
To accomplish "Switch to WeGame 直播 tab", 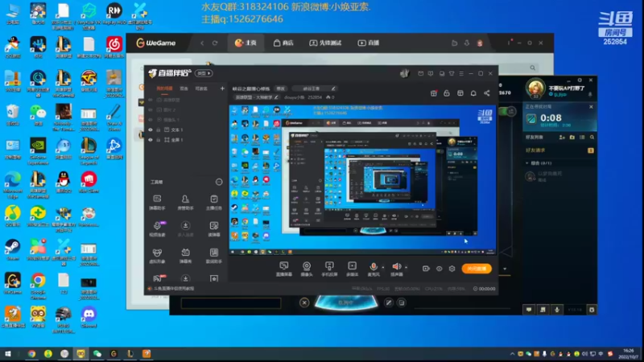I will [369, 43].
